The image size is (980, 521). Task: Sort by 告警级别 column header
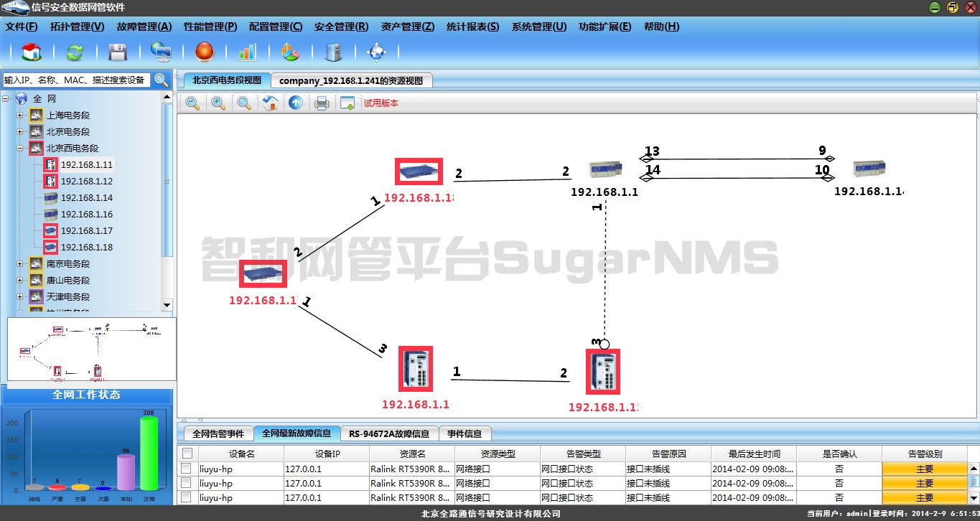pos(925,454)
